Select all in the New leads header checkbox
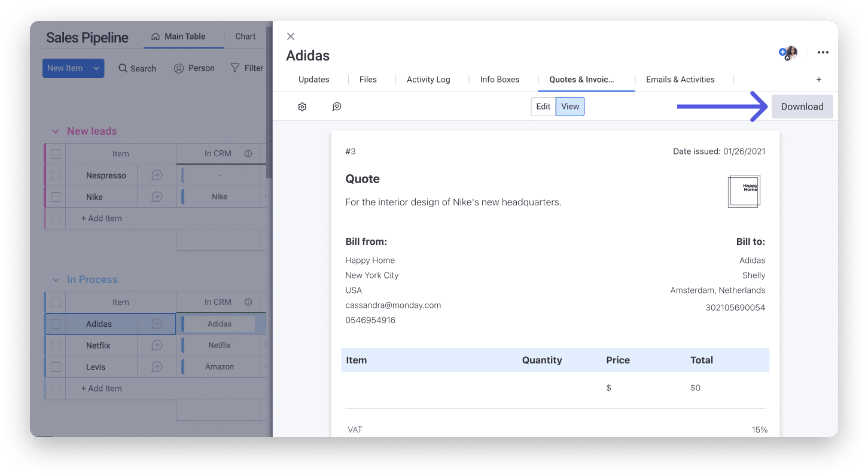The height and width of the screenshot is (476, 868). (x=56, y=154)
